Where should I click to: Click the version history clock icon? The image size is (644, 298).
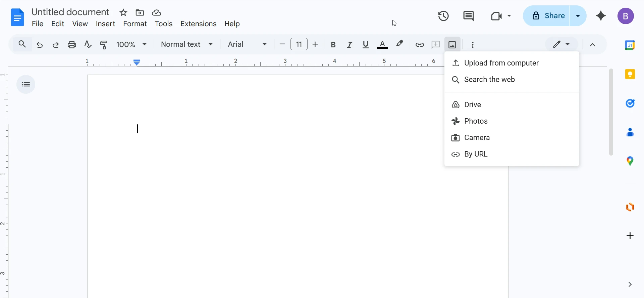click(x=443, y=16)
